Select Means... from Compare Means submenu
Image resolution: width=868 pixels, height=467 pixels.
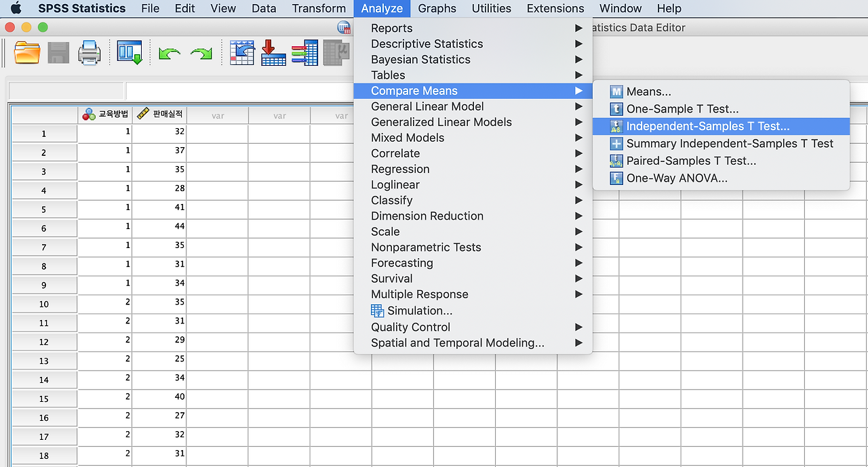click(x=721, y=92)
